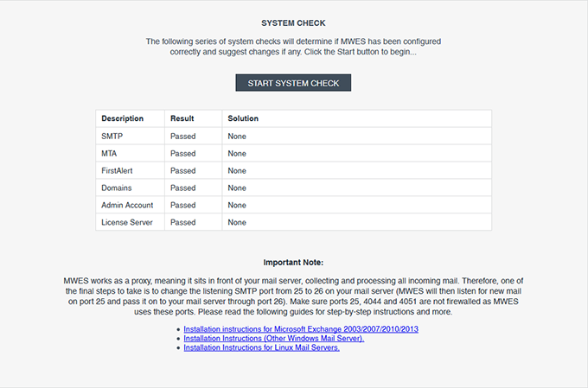Image resolution: width=588 pixels, height=388 pixels.
Task: Click the Passed result for License Server
Action: [183, 222]
